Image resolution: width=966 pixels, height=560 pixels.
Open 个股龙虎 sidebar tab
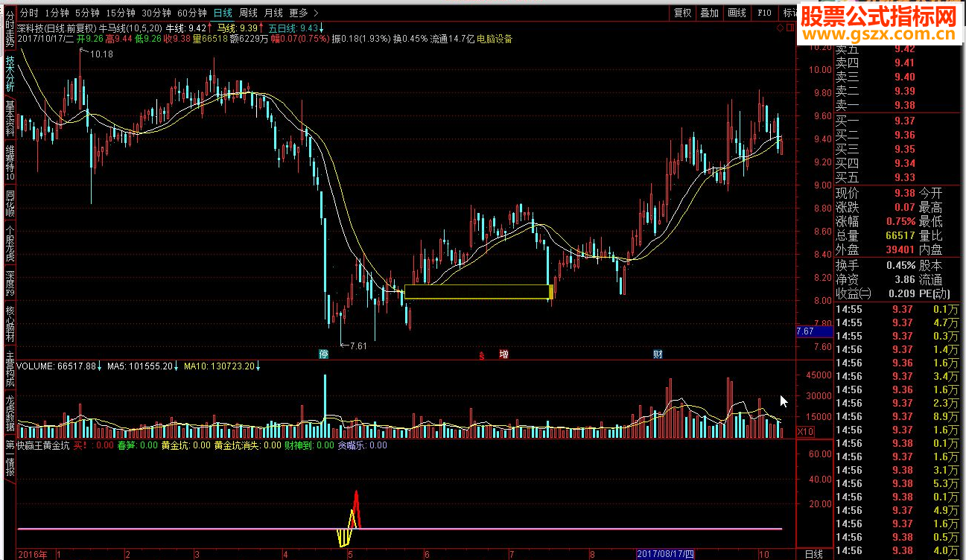(10, 244)
